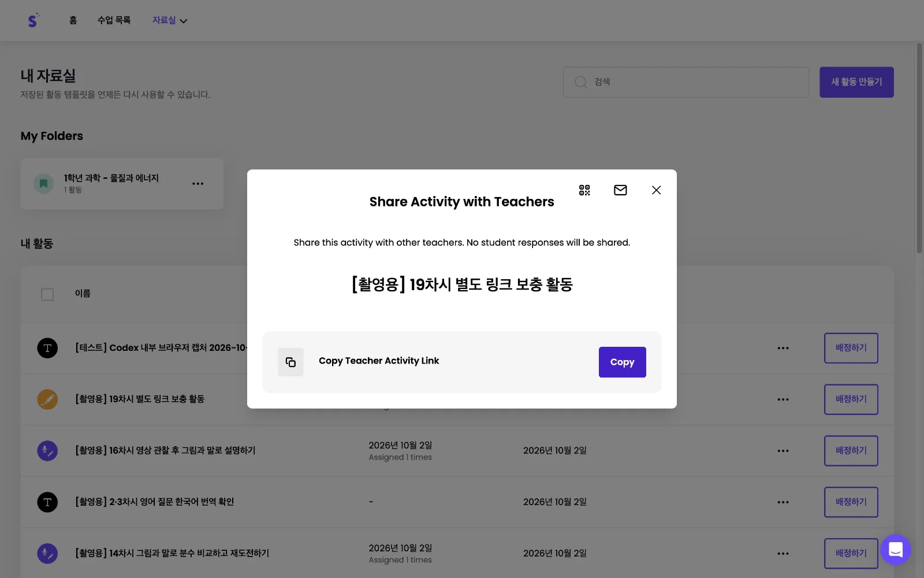The height and width of the screenshot is (578, 924).
Task: Click the Codex 내부 브라우저 캡처 row name
Action: (161, 347)
